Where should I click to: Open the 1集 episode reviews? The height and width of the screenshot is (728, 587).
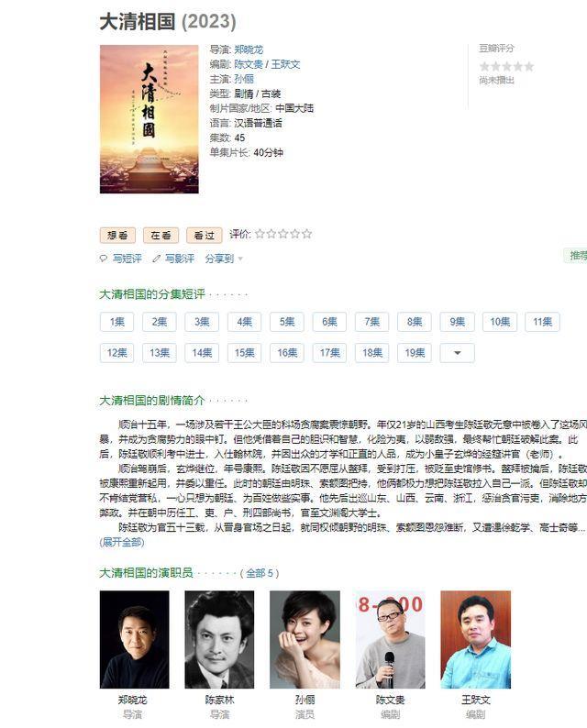pyautogui.click(x=117, y=322)
